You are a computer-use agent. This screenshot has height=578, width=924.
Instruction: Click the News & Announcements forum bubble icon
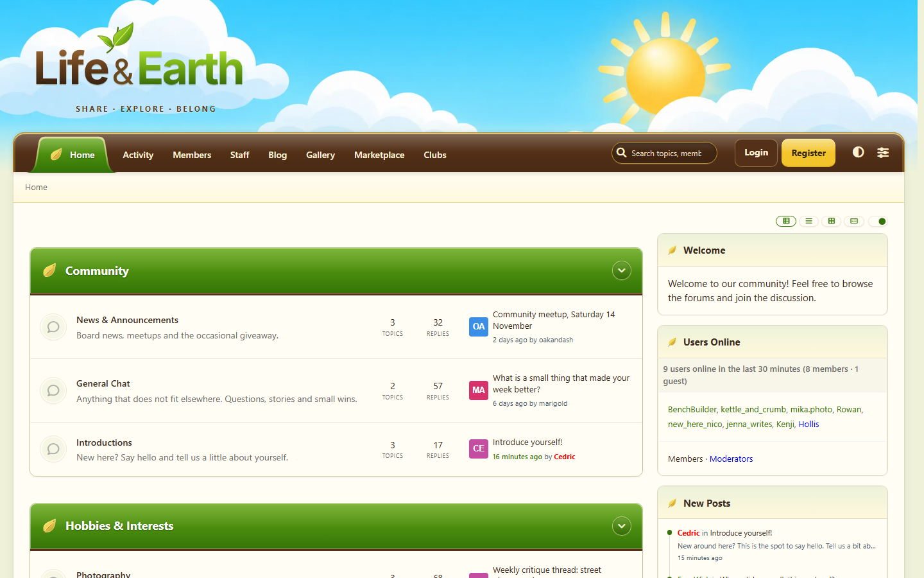coord(53,327)
